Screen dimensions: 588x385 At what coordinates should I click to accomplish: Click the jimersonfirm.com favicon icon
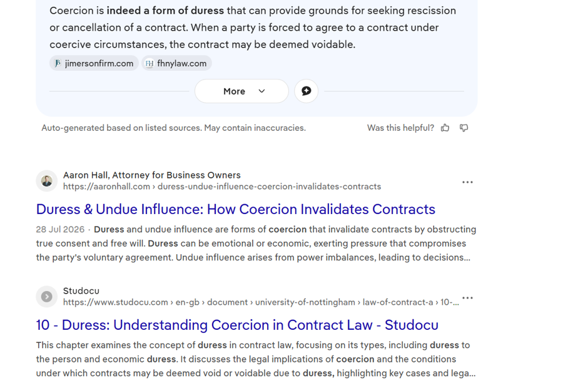pos(58,63)
